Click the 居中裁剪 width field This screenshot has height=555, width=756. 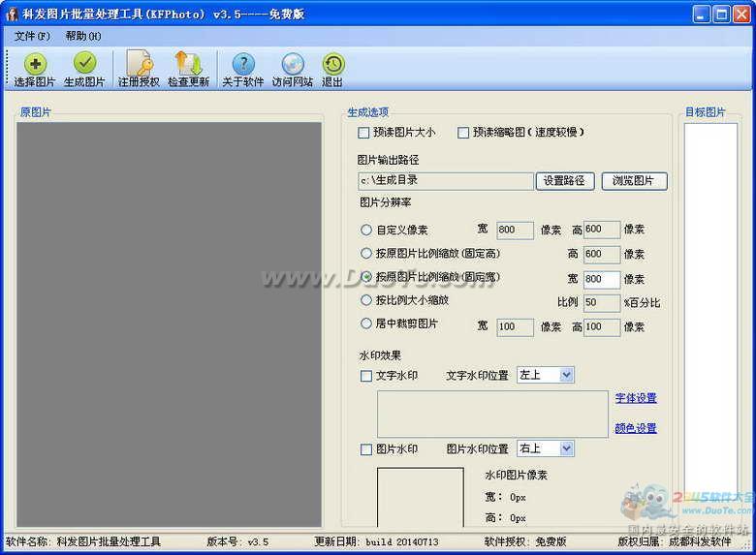click(516, 327)
